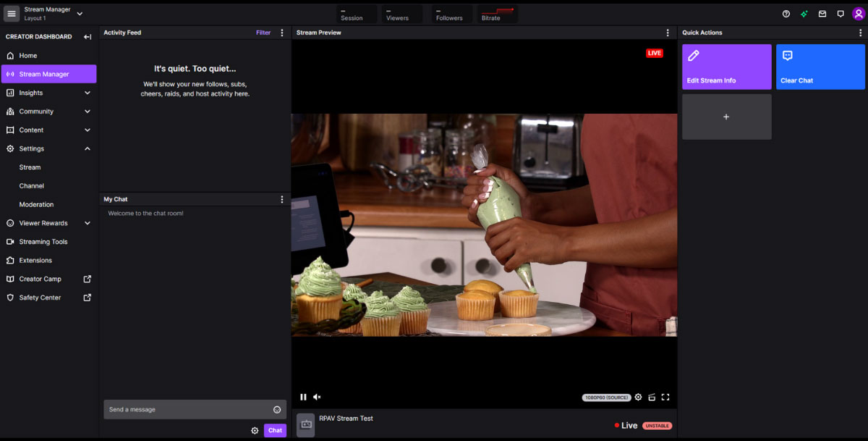Screen dimensions: 868x441
Task: Open Stream Preview options menu
Action: point(668,33)
